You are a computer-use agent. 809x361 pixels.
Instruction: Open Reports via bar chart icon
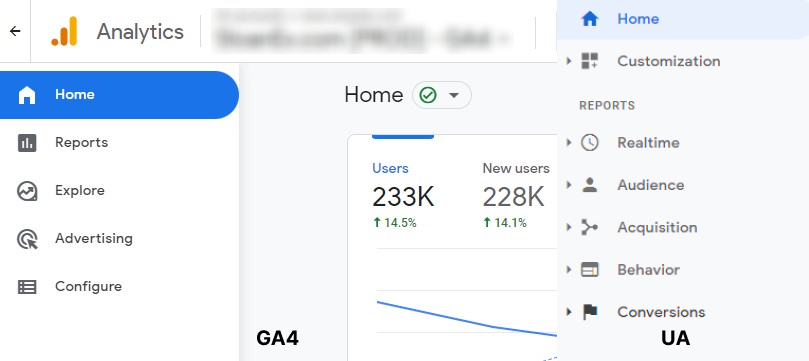point(27,142)
